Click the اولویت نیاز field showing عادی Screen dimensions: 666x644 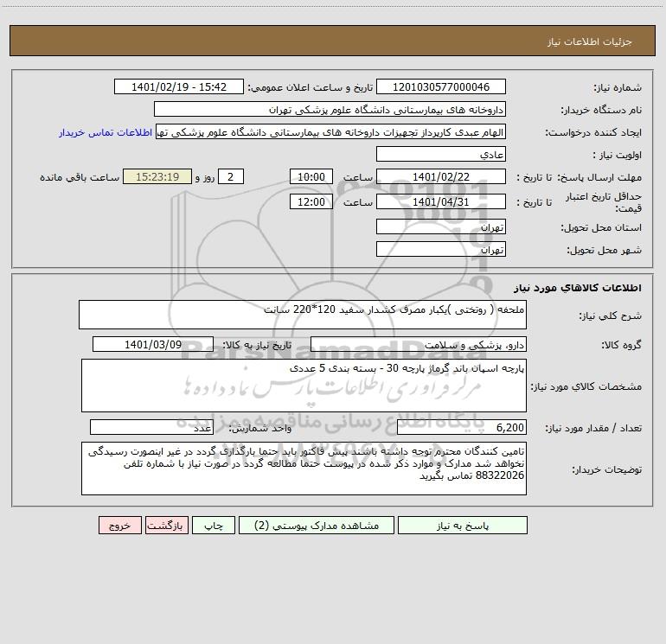(x=441, y=154)
